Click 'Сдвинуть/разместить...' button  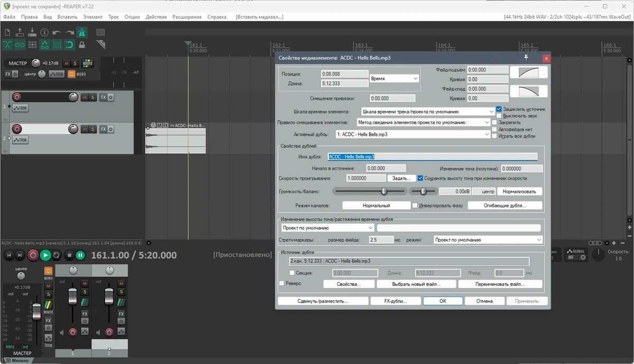pos(323,301)
